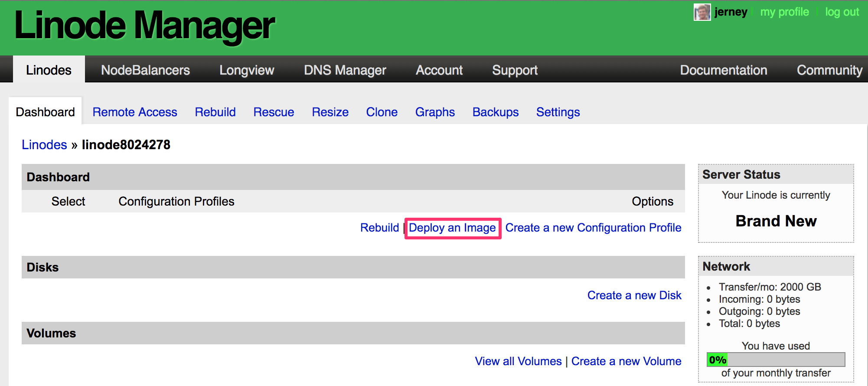
Task: View the Graphs sub-tab
Action: coord(435,112)
